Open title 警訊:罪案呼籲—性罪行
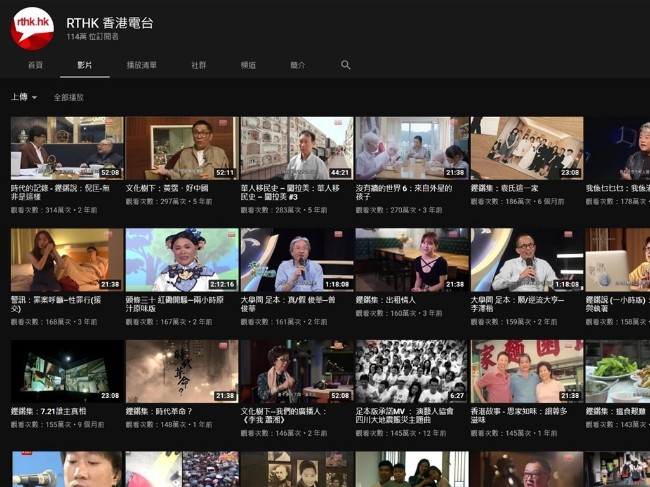 tap(56, 304)
